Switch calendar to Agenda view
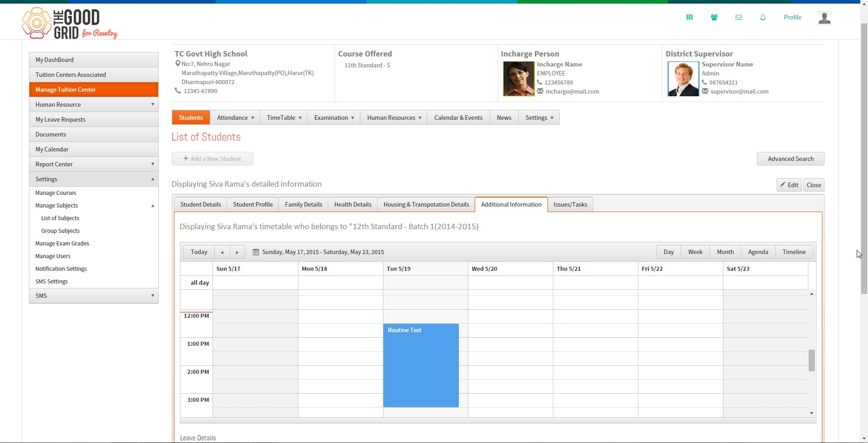This screenshot has width=868, height=443. [758, 252]
